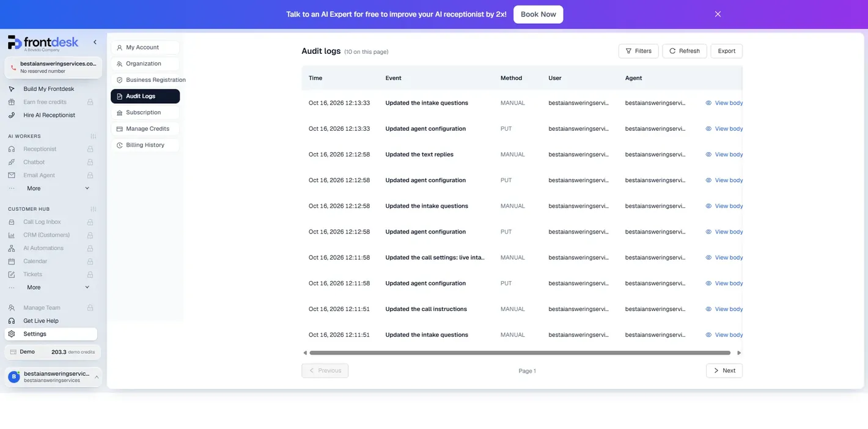The image size is (868, 429).
Task: Click the Time column header
Action: click(315, 78)
